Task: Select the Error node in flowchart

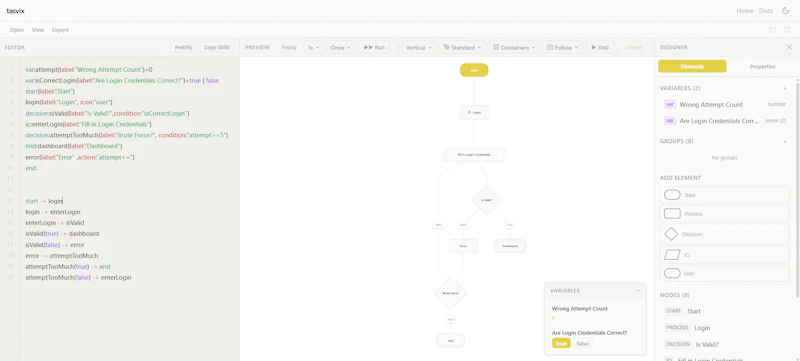Action: (x=463, y=246)
